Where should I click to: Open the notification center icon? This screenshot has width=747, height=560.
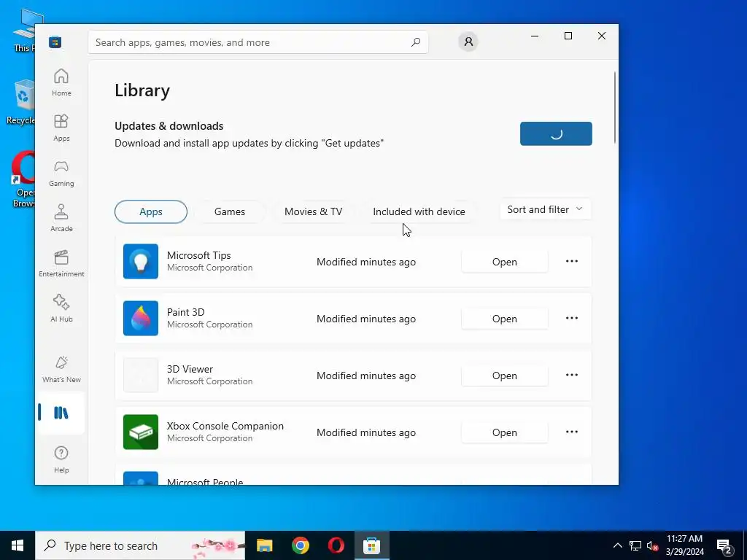tap(724, 545)
